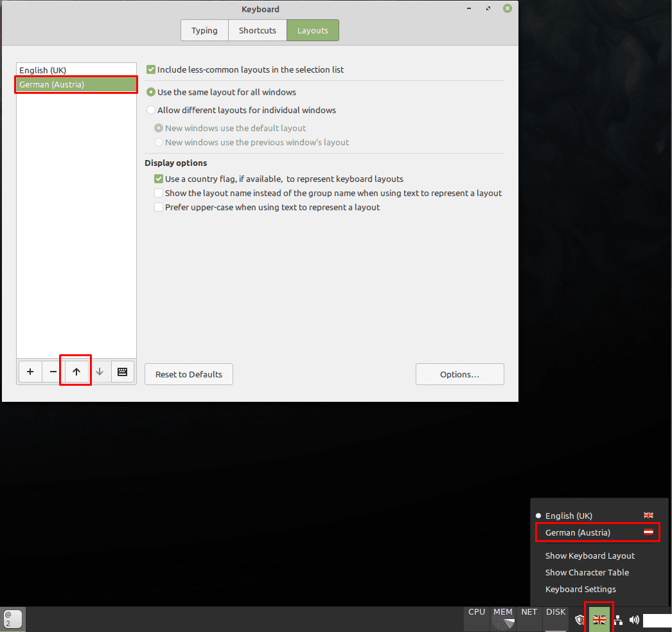Switch to the Shortcuts tab
The width and height of the screenshot is (672, 632).
pos(258,30)
